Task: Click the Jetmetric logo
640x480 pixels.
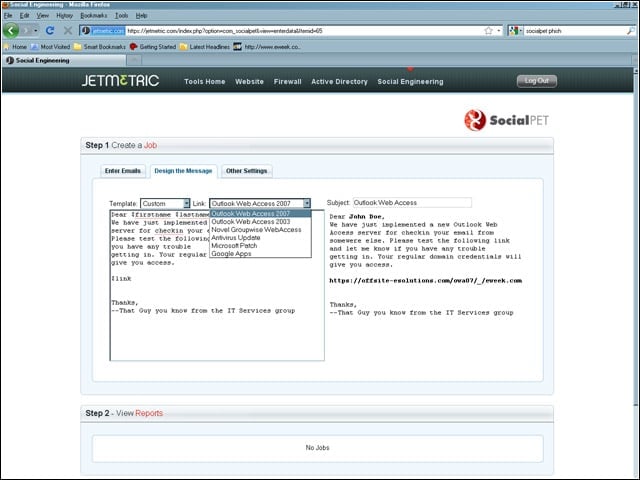Action: coord(120,81)
